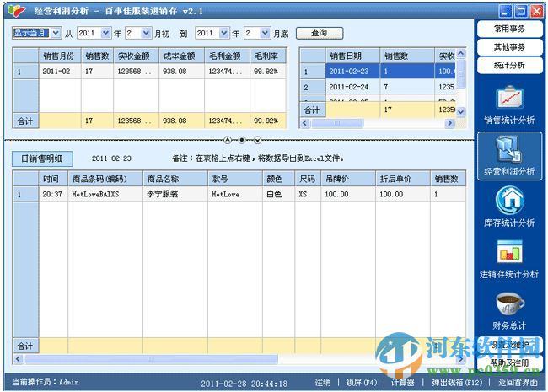The height and width of the screenshot is (392, 548).
Task: Click the XS size cell
Action: [x=308, y=194]
